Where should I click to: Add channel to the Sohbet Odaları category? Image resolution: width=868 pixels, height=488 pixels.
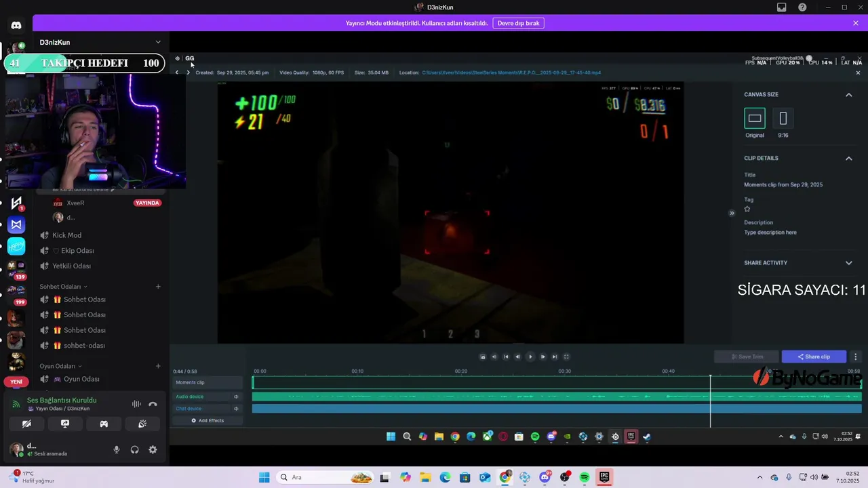[x=158, y=287]
